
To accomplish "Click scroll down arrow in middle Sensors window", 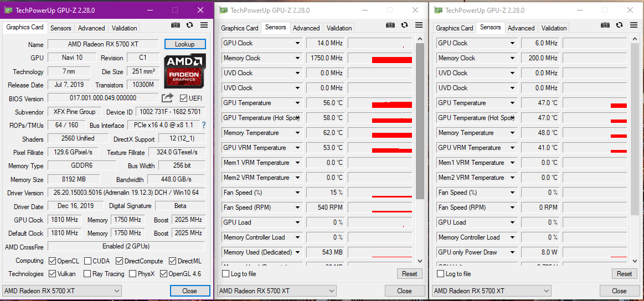I will [x=420, y=261].
